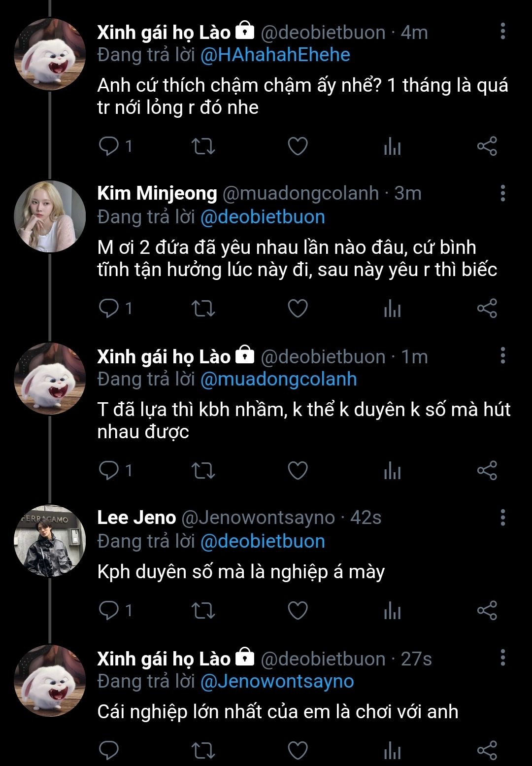Viewport: 532px width, 766px height.
Task: Like the tweet about "Cái nghiệp lớn nhất"
Action: (x=298, y=750)
